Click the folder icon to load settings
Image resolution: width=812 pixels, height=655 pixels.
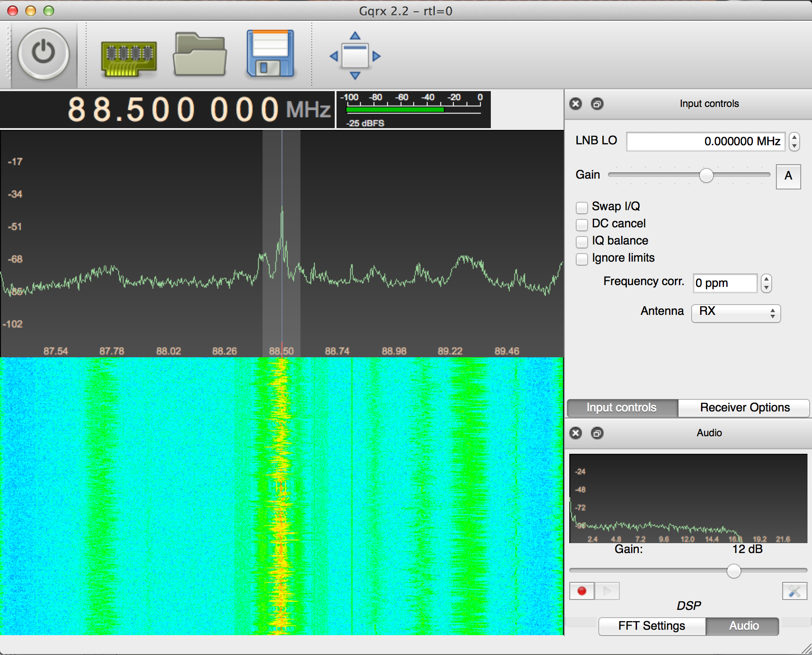click(x=199, y=55)
